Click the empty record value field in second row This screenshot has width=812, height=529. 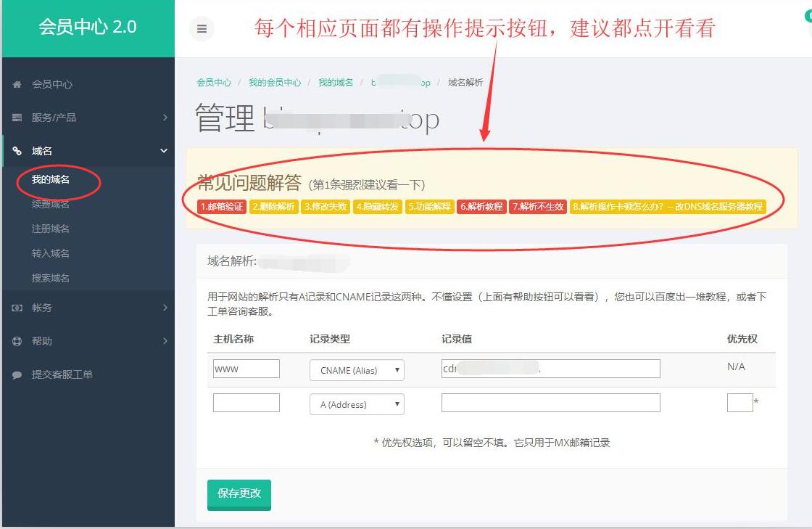click(x=550, y=403)
